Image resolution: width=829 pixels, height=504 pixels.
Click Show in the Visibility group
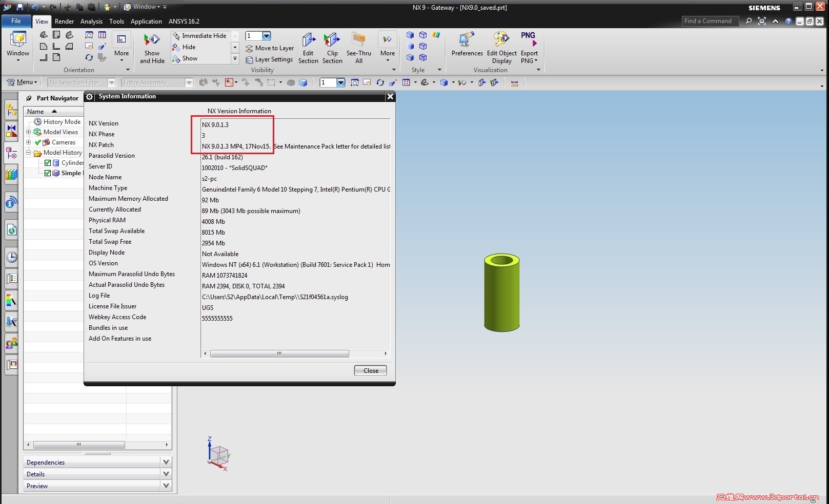[x=186, y=58]
